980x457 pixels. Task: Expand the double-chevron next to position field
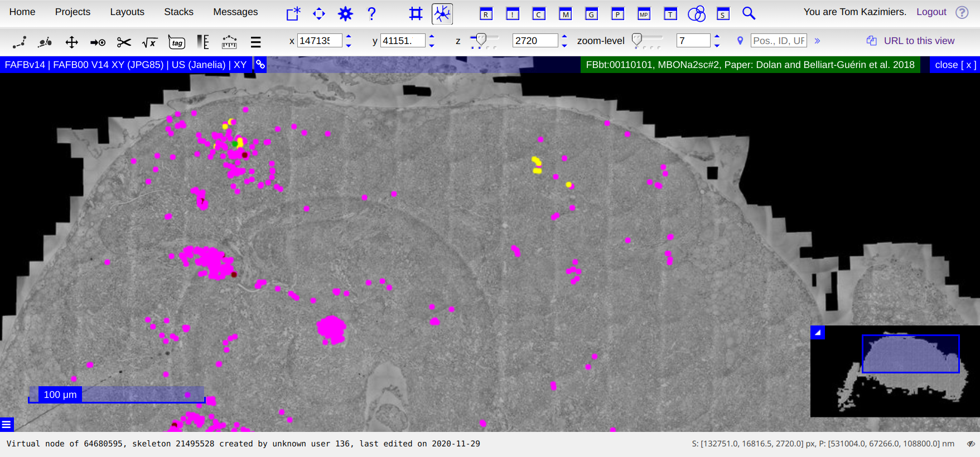(817, 41)
